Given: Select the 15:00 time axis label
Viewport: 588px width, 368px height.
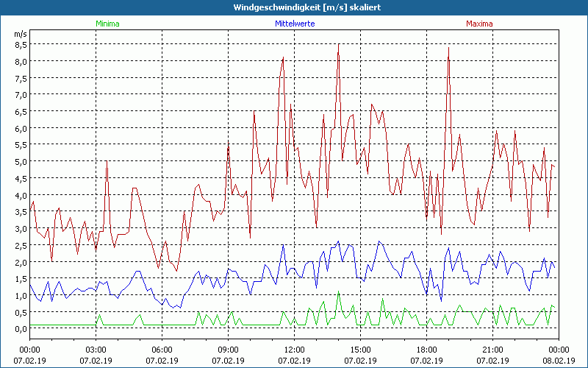Looking at the screenshot, I should click(x=360, y=350).
